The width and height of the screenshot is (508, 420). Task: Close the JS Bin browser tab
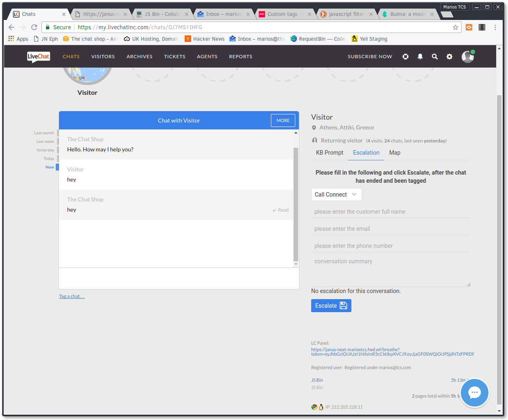tap(187, 14)
